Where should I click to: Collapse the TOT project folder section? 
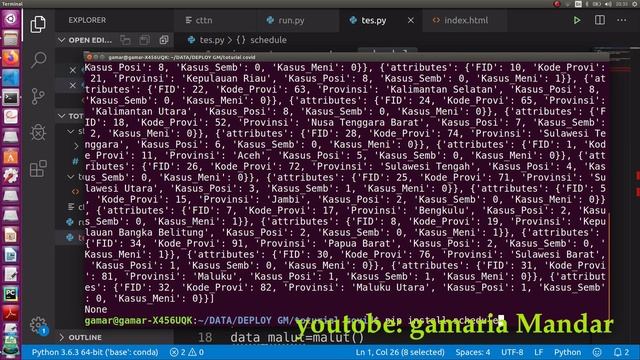point(62,116)
